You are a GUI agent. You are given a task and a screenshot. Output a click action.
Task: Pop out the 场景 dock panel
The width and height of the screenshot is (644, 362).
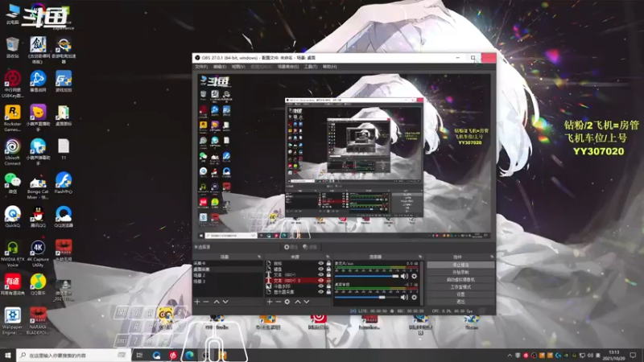(259, 257)
